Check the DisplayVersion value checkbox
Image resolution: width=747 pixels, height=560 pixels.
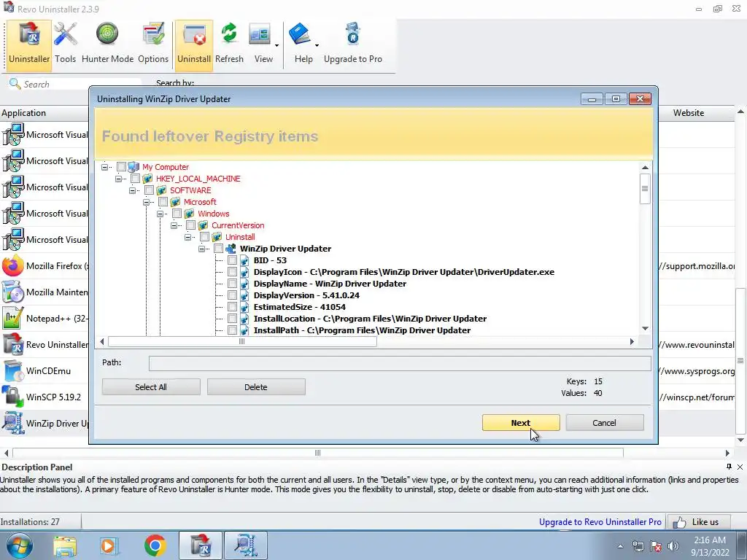pyautogui.click(x=232, y=295)
